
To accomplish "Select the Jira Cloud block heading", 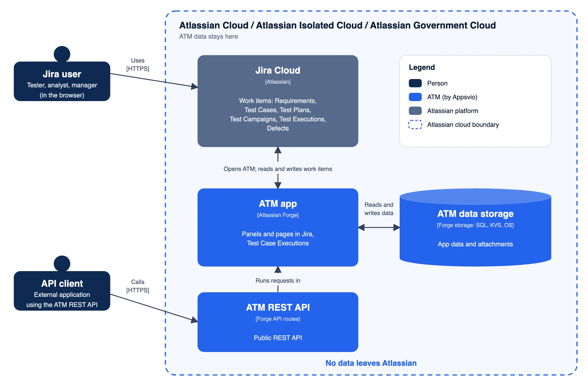I will point(278,71).
